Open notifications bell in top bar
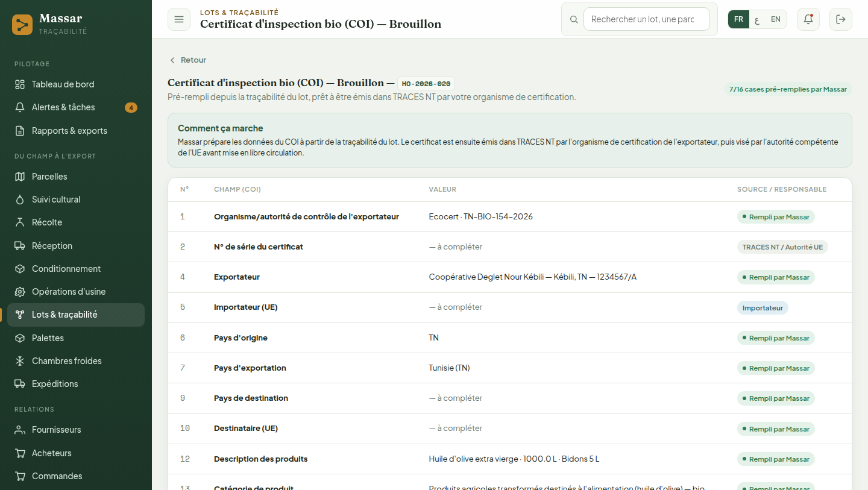This screenshot has height=490, width=868. 808,19
